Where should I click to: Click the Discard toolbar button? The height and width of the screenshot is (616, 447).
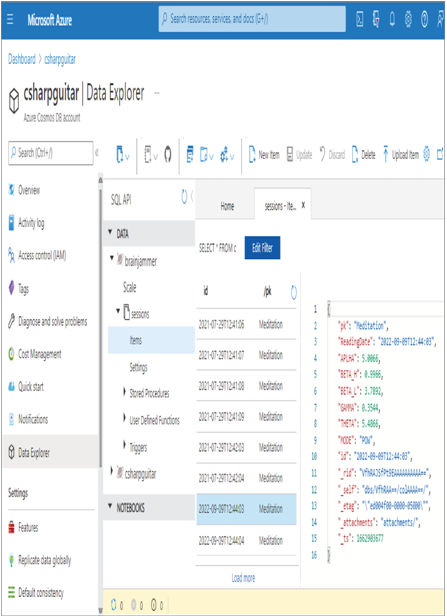332,155
